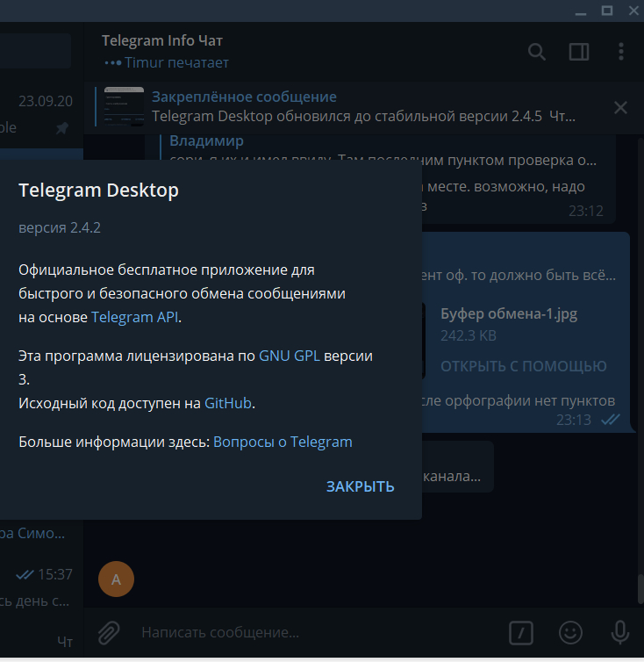Open the Вопросы о Telegram link
This screenshot has width=644, height=662.
(x=283, y=442)
